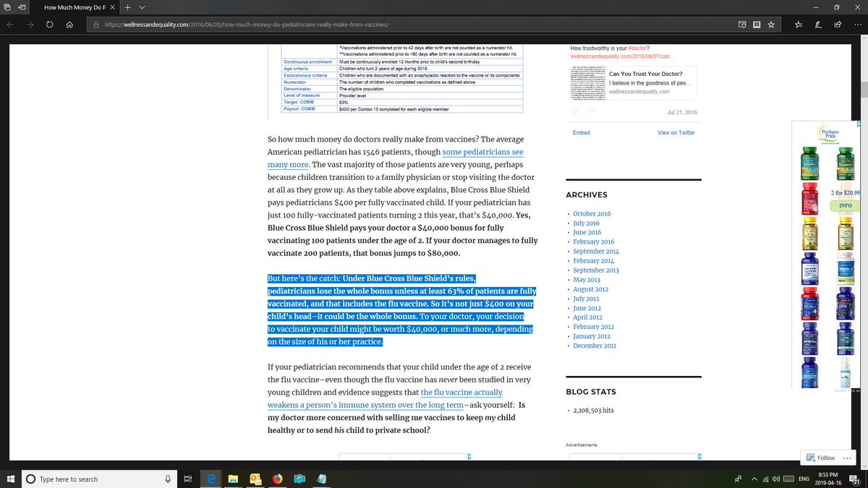
Task: Click the Windows Start button
Action: (11, 479)
